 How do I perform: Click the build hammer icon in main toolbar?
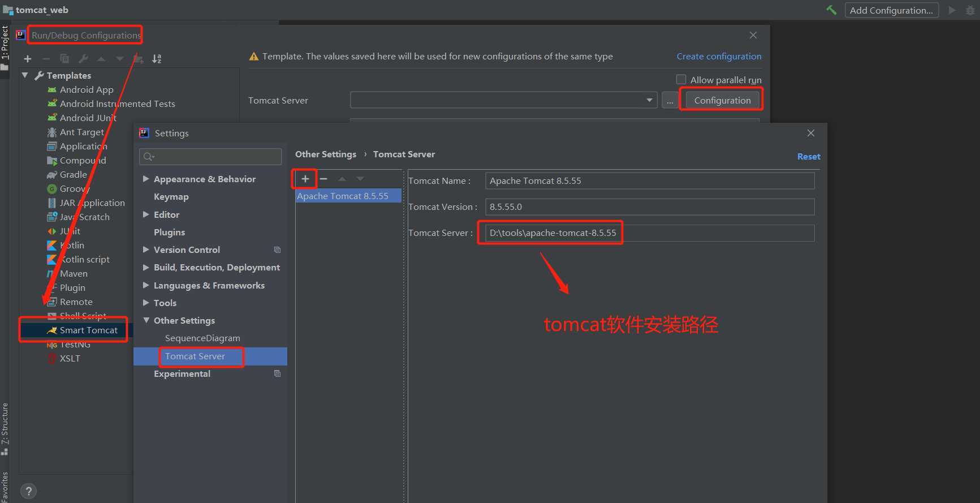(x=831, y=10)
